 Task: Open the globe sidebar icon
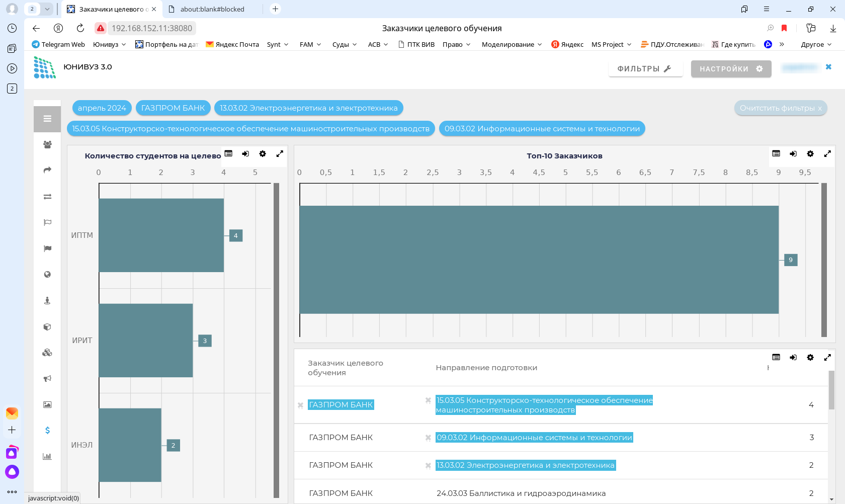click(47, 275)
